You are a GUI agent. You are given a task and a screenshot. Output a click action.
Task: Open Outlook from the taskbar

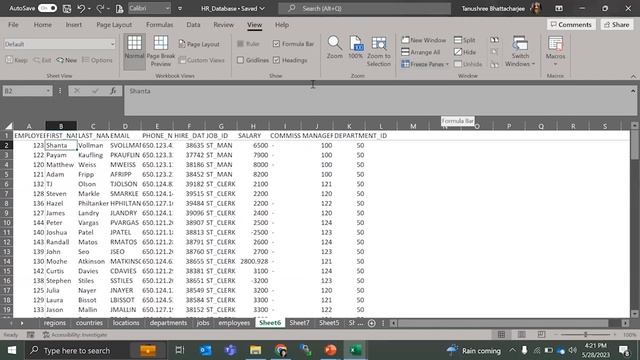click(205, 350)
